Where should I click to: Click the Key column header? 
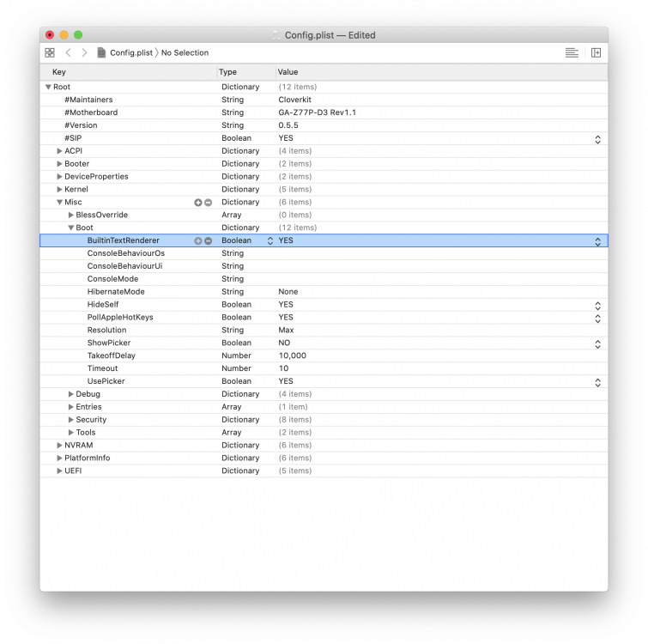tap(129, 72)
